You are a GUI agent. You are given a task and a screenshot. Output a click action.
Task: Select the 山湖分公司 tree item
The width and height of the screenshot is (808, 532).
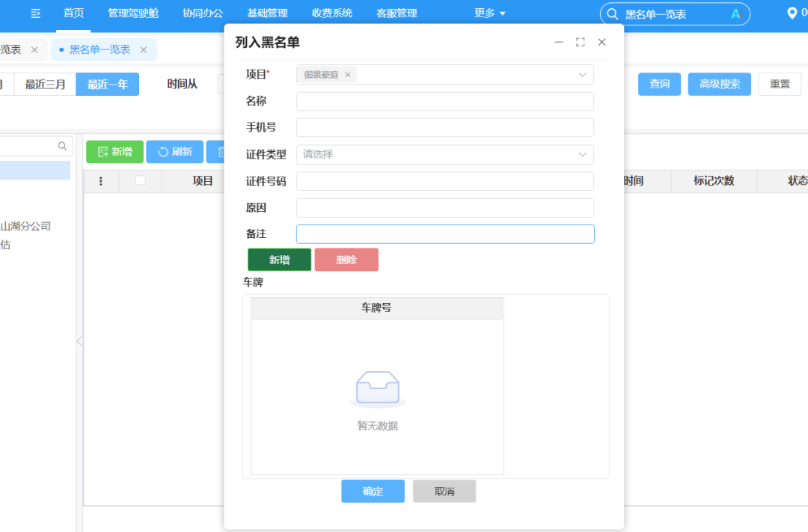click(25, 226)
